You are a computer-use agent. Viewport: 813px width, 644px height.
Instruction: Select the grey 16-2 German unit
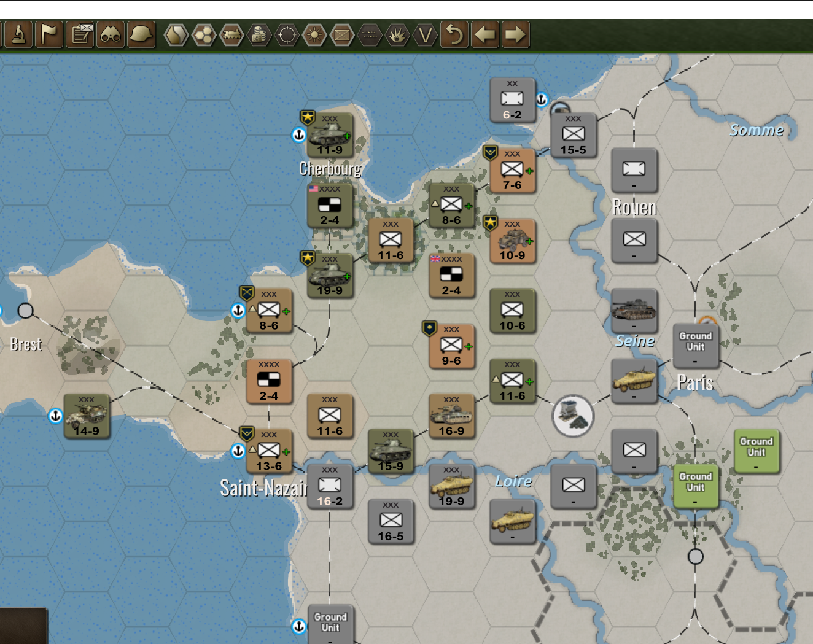click(x=330, y=486)
